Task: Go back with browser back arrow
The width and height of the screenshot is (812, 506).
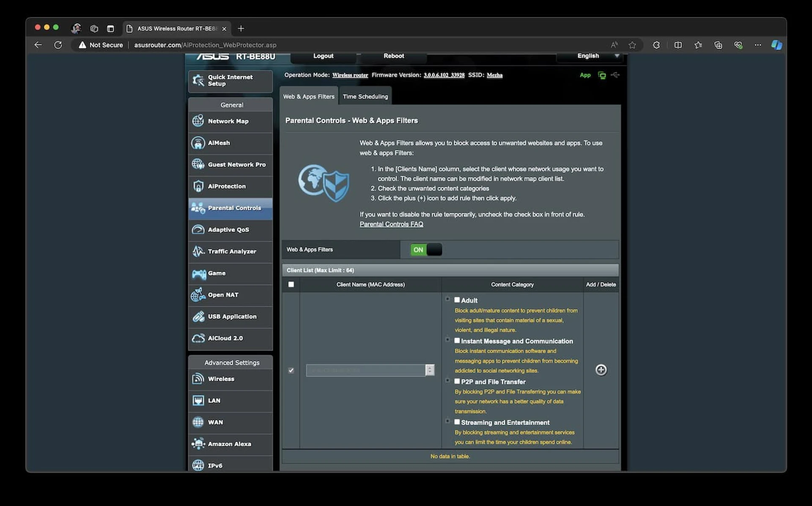Action: click(x=38, y=45)
